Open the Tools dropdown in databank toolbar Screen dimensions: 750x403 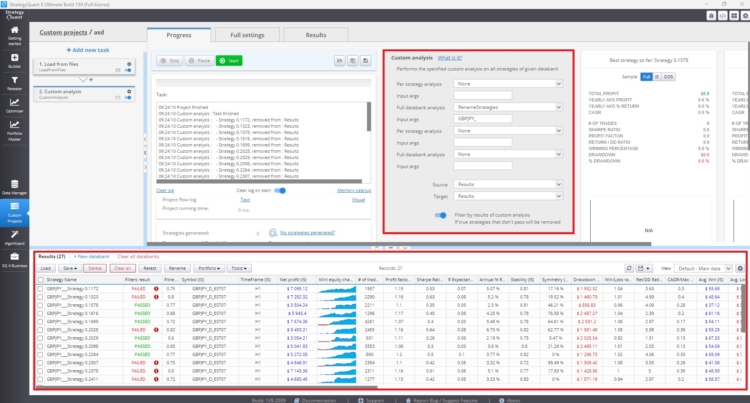click(x=240, y=268)
